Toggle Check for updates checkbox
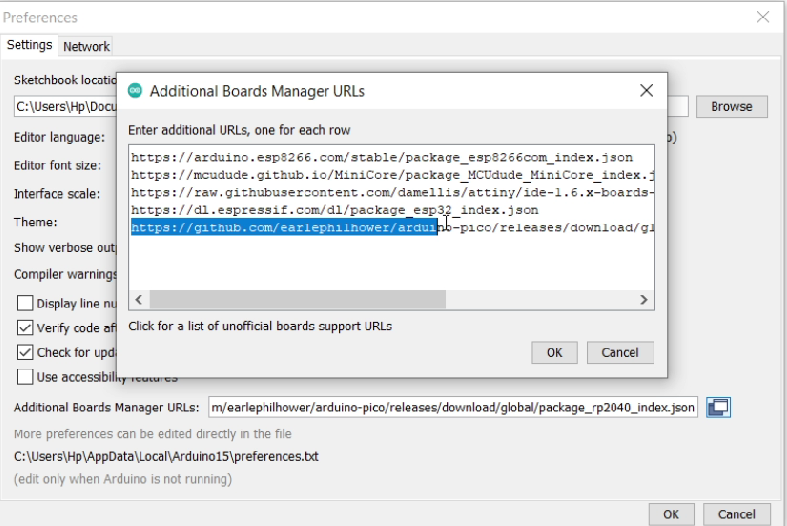 point(25,352)
